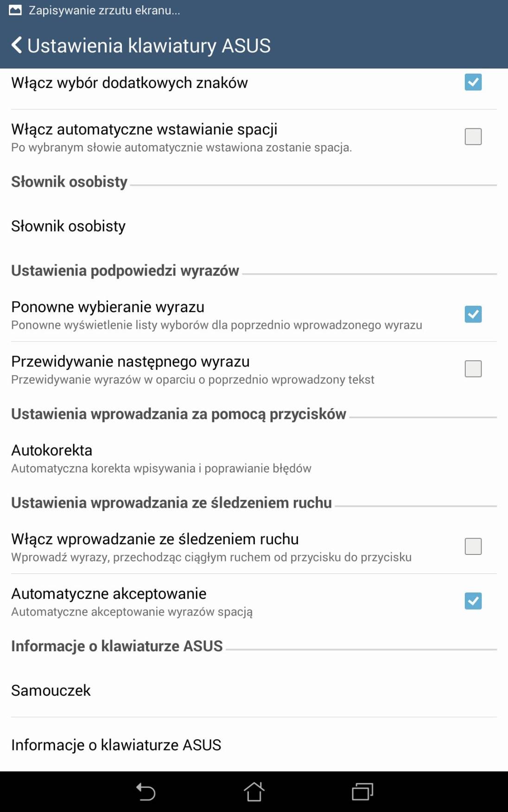
Task: Tap the back arrow in header
Action: [x=17, y=45]
